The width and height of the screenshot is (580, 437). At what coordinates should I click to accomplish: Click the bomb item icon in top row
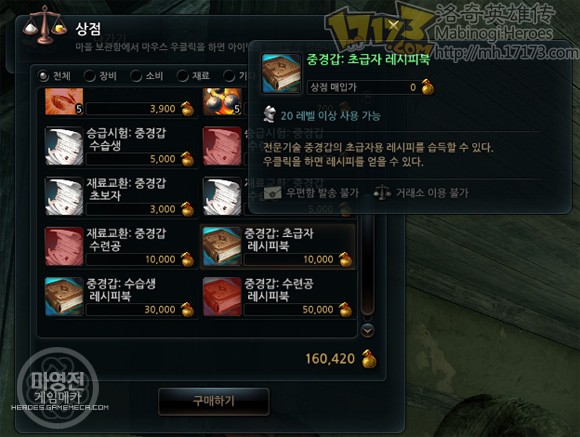[222, 101]
